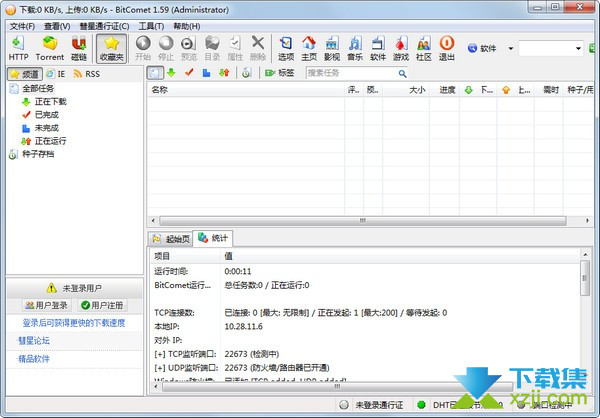Open the download folder (目录) icon
The height and width of the screenshot is (418, 600).
point(212,48)
